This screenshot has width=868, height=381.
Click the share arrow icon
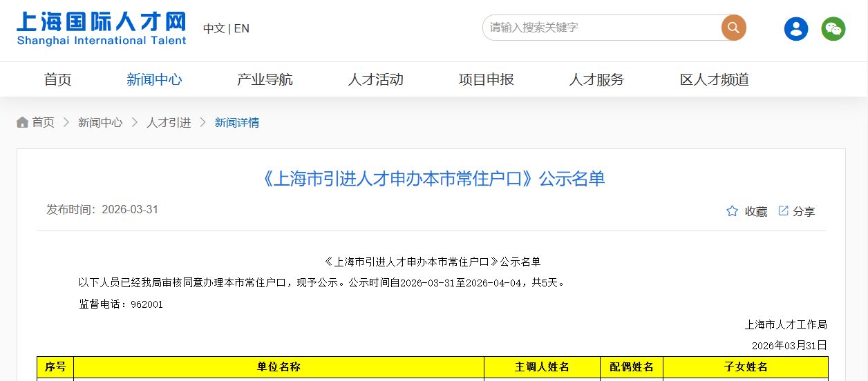click(x=783, y=211)
